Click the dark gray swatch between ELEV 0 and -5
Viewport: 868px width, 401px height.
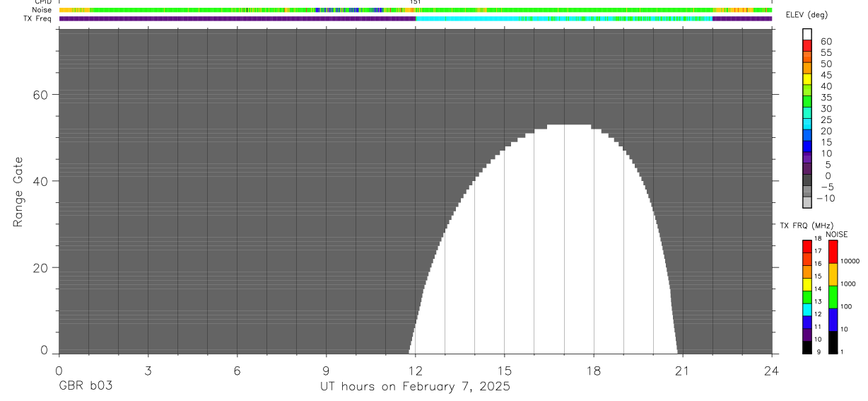[807, 180]
